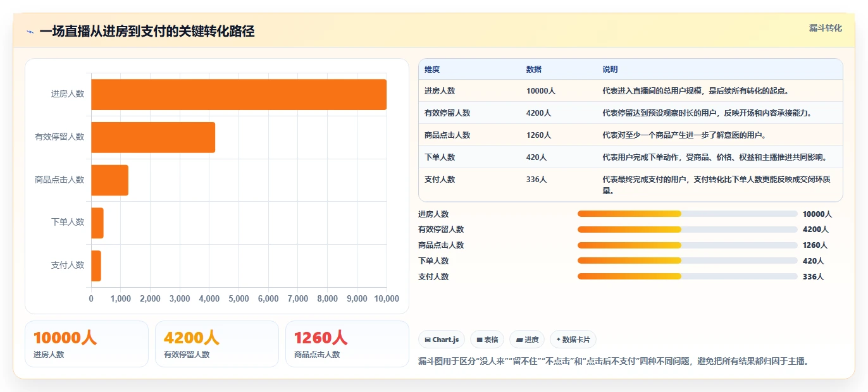This screenshot has height=392, width=868.
Task: Click the 支付人数 bar in the chart
Action: click(x=96, y=266)
